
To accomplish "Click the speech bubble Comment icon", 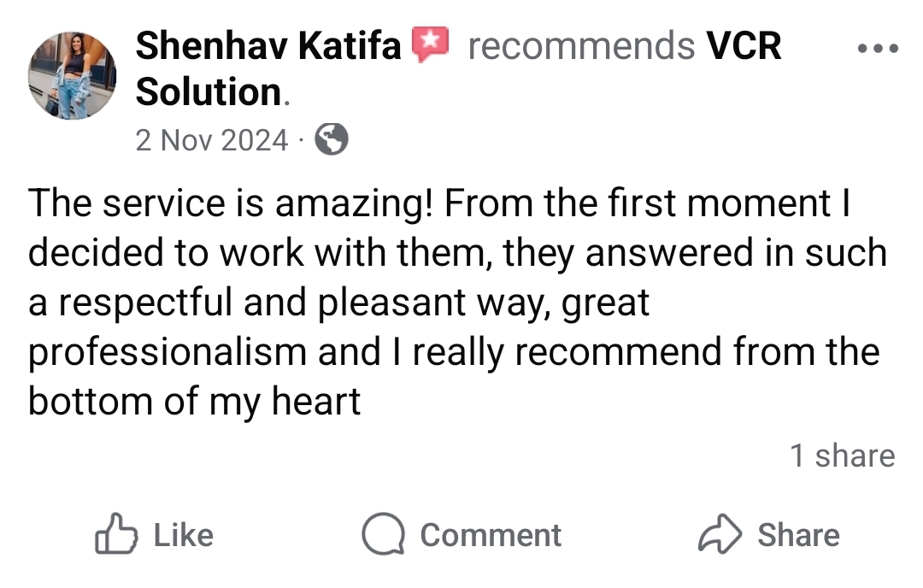I will pos(382,535).
